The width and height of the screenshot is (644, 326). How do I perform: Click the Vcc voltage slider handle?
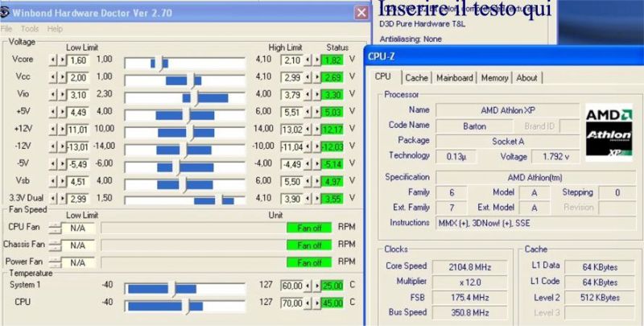tap(191, 80)
